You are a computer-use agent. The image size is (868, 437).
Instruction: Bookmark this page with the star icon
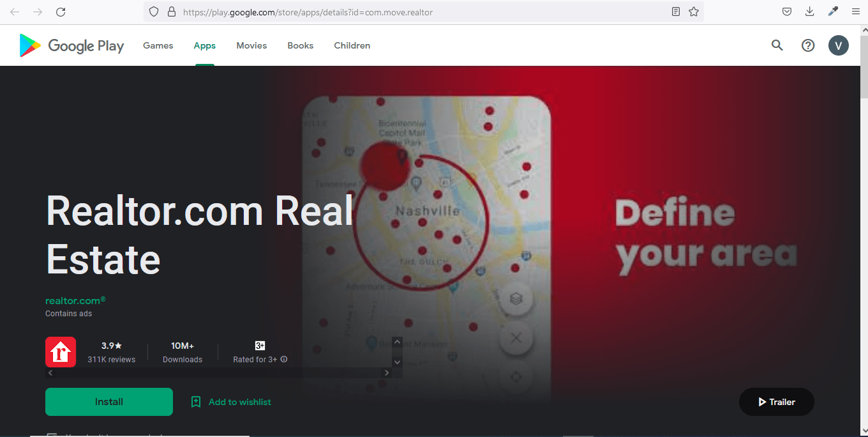[x=694, y=12]
